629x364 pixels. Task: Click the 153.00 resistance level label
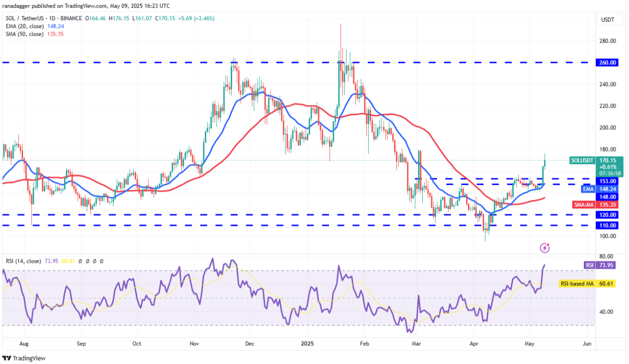click(x=608, y=181)
